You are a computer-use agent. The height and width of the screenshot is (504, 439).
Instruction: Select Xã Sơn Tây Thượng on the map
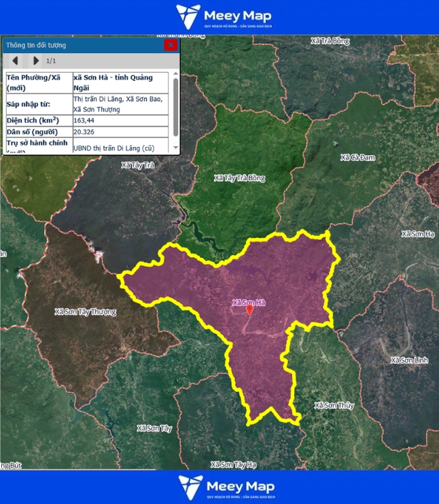coord(85,312)
